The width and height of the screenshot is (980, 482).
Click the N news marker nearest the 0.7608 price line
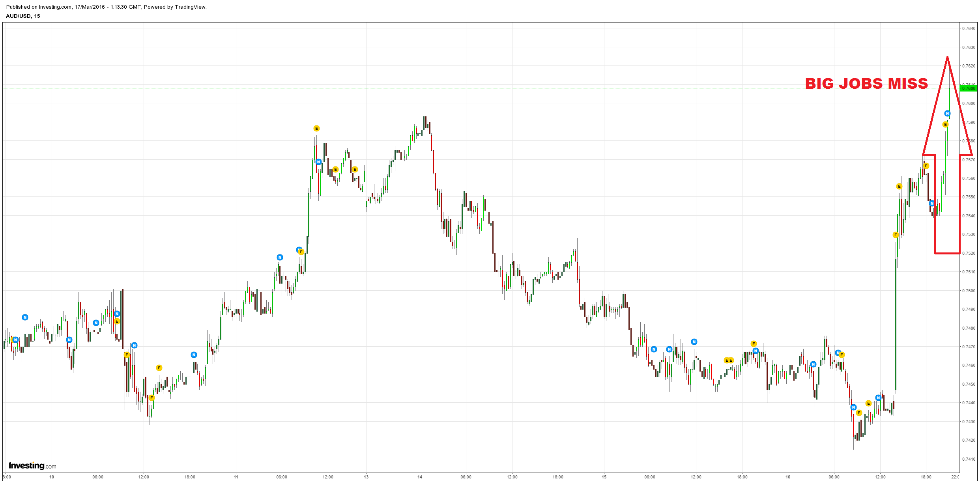coord(947,114)
